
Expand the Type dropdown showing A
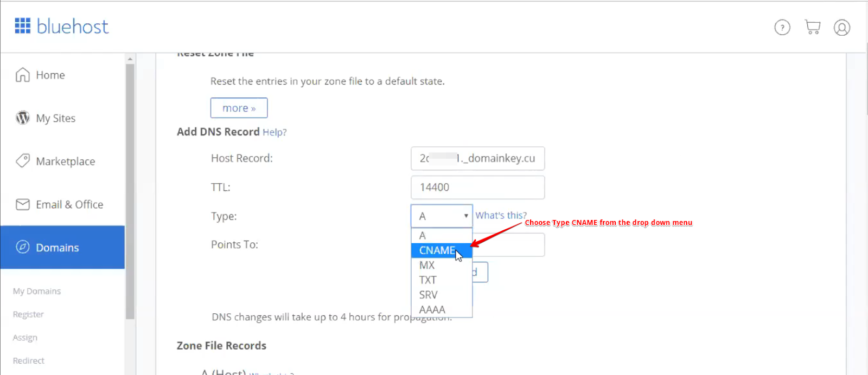442,216
